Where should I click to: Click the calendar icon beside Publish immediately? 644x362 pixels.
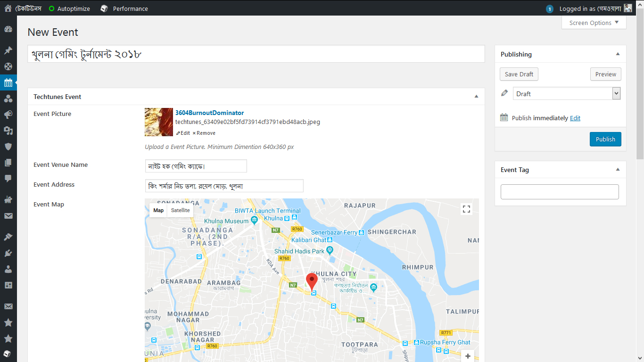pyautogui.click(x=504, y=117)
